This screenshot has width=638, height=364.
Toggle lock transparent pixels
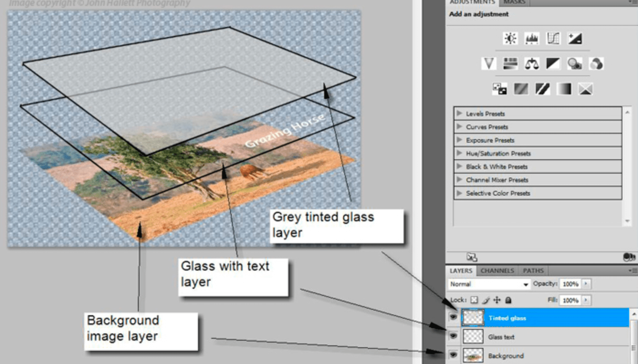click(474, 300)
